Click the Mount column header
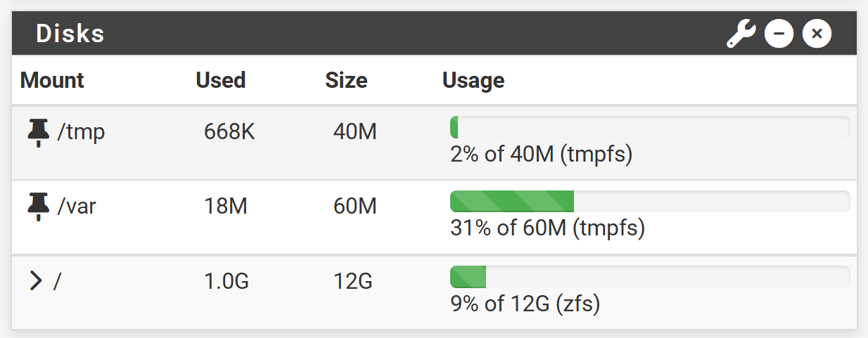This screenshot has height=338, width=868. (x=52, y=80)
